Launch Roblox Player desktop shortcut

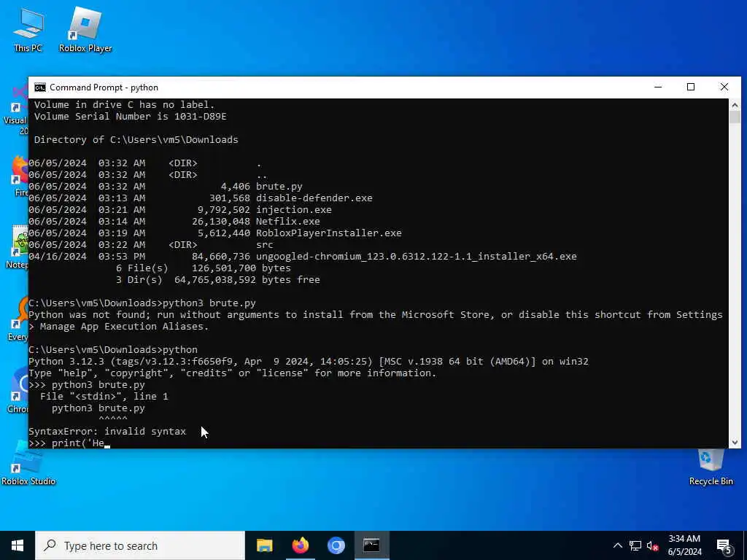(85, 29)
